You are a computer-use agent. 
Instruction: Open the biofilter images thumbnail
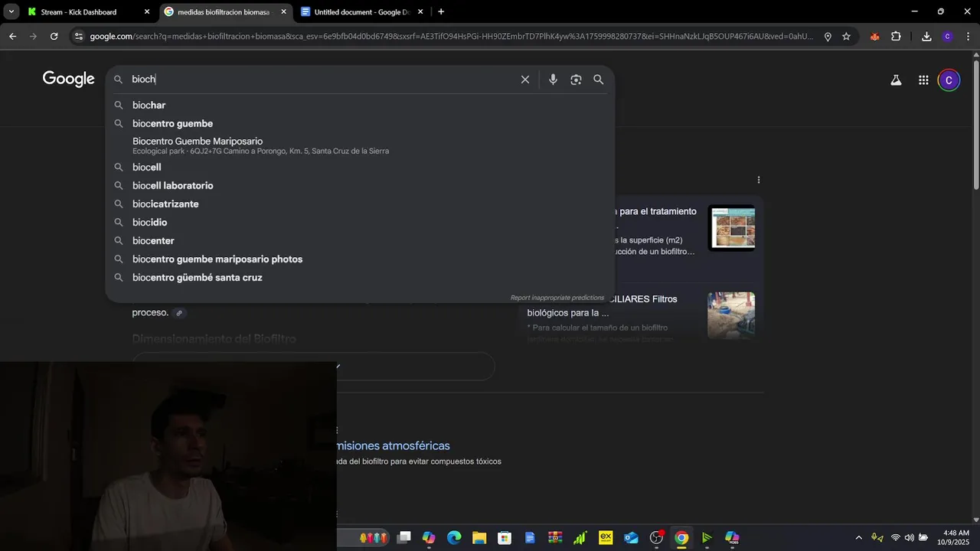[x=731, y=227]
